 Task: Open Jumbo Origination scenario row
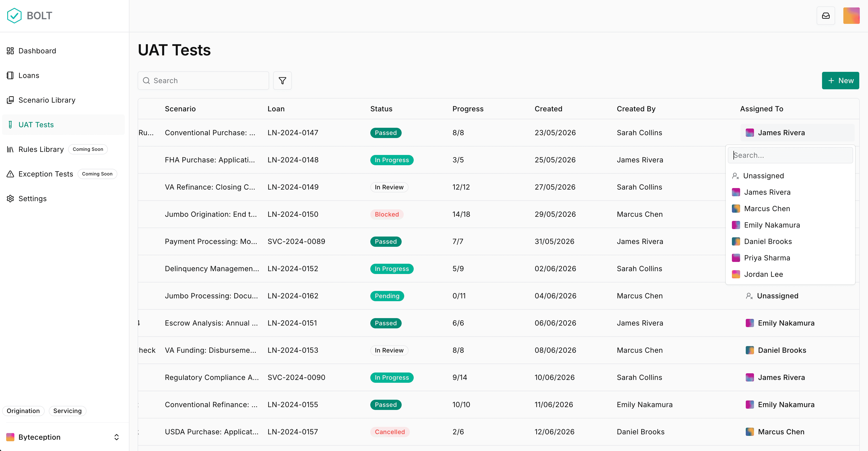211,214
